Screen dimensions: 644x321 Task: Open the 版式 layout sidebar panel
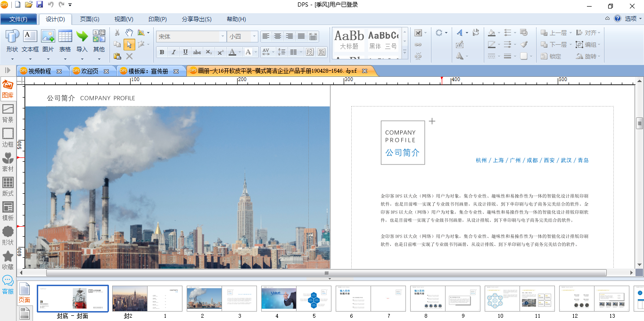[8, 188]
